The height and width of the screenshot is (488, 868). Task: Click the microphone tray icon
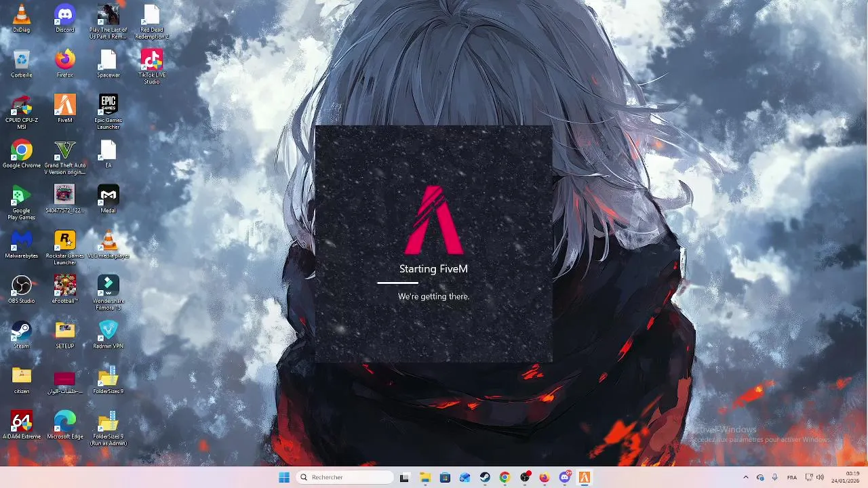tap(775, 477)
